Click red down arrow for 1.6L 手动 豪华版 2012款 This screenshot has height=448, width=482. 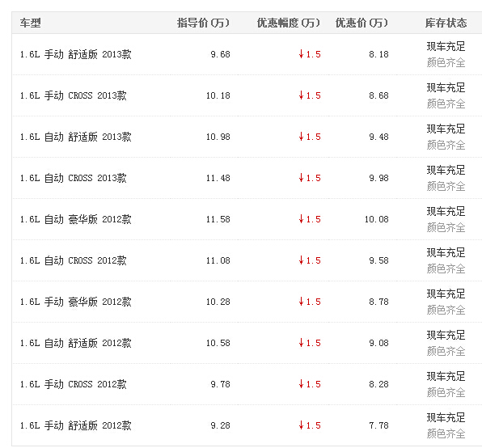(301, 302)
